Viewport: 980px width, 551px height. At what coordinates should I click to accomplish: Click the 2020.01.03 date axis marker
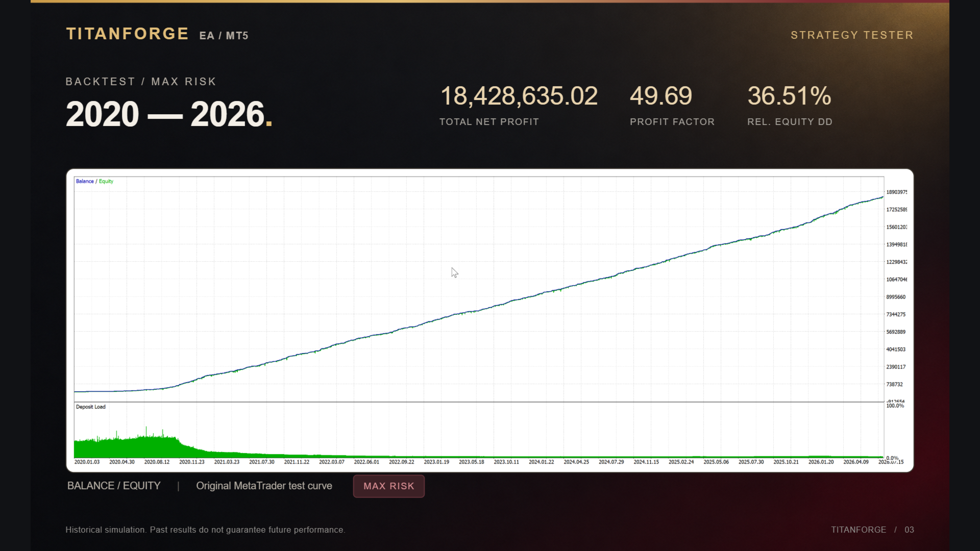[x=87, y=462]
